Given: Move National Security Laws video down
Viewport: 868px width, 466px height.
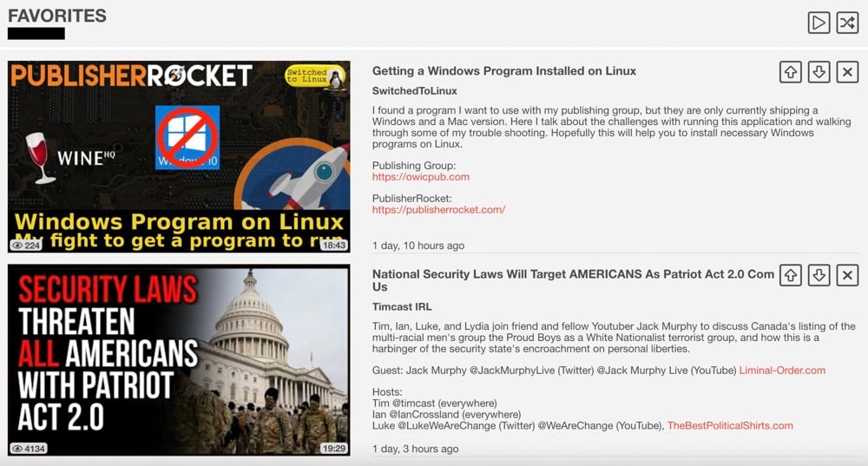Looking at the screenshot, I should (x=819, y=275).
